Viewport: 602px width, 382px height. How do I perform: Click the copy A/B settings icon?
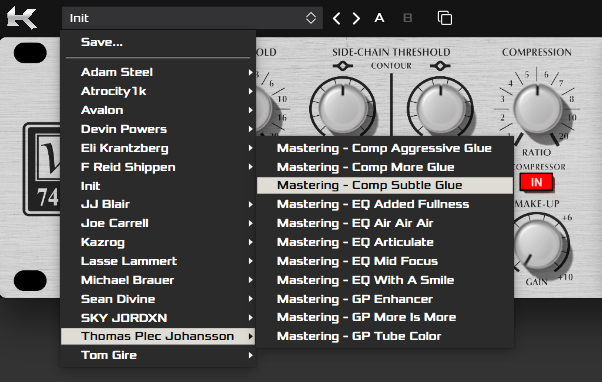coord(445,18)
